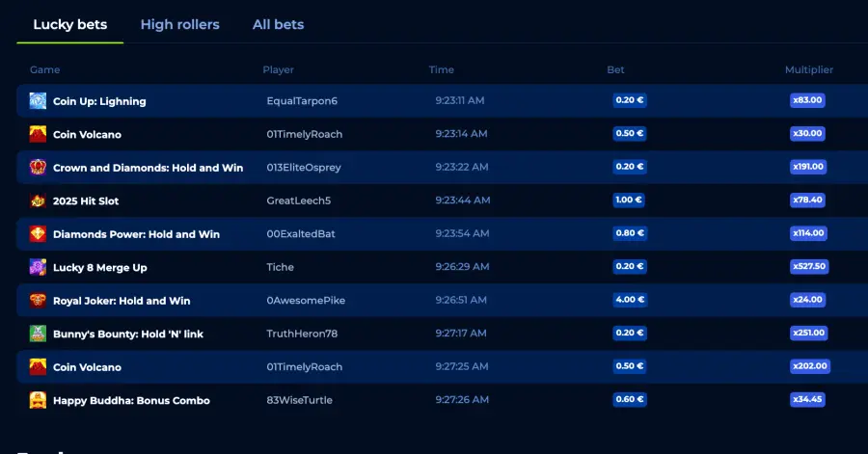
Task: Open Coin Volcano from the 9:27:25 AM row
Action: coord(87,367)
